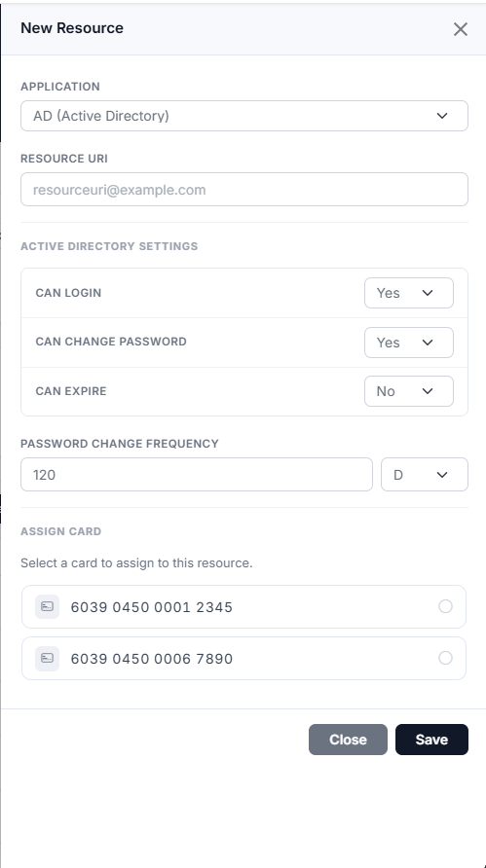Choose the card number text 6039 0450 0006 7890

pyautogui.click(x=152, y=659)
